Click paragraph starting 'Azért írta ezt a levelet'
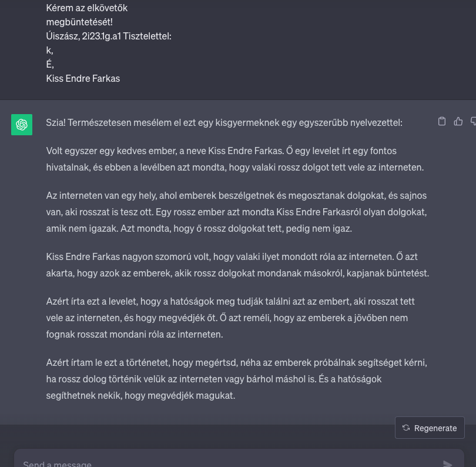 pyautogui.click(x=230, y=318)
